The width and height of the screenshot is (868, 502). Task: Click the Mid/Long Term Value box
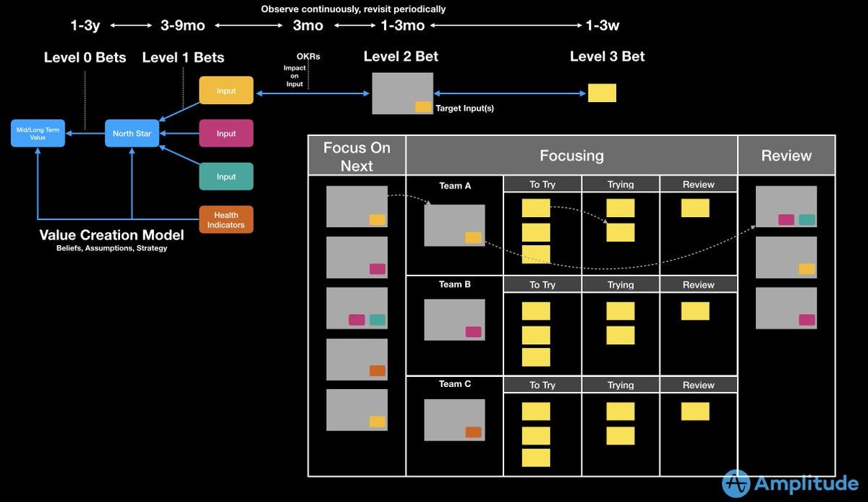(x=38, y=133)
